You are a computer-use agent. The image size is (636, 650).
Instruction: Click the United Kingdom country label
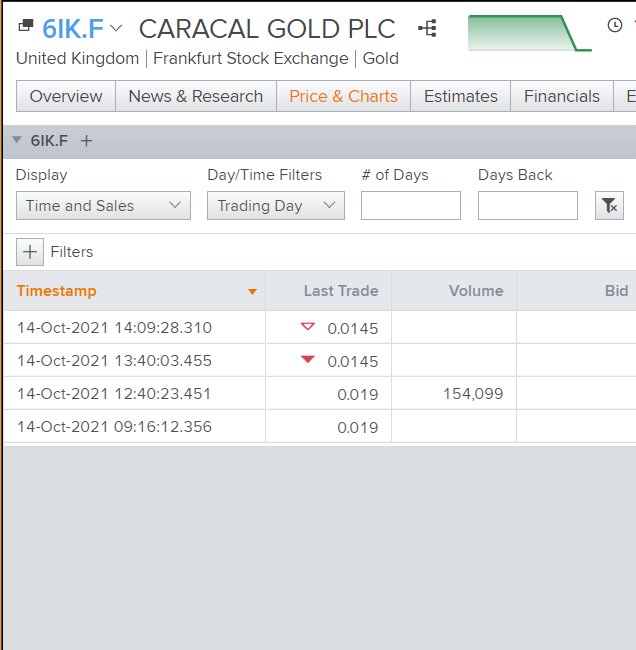[x=78, y=58]
